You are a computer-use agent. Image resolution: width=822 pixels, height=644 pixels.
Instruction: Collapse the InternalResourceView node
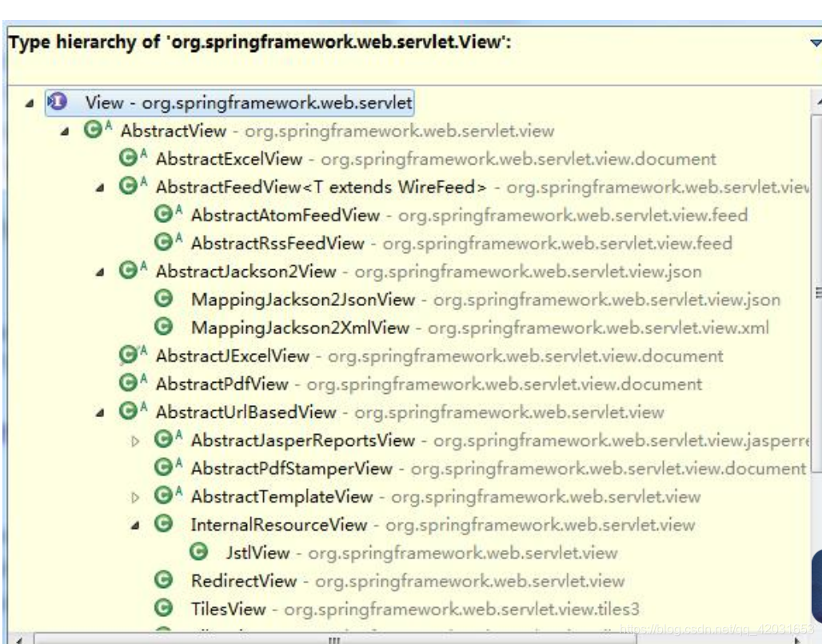[x=134, y=525]
